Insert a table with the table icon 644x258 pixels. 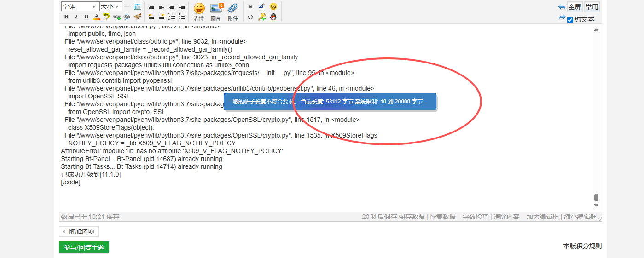(x=138, y=6)
